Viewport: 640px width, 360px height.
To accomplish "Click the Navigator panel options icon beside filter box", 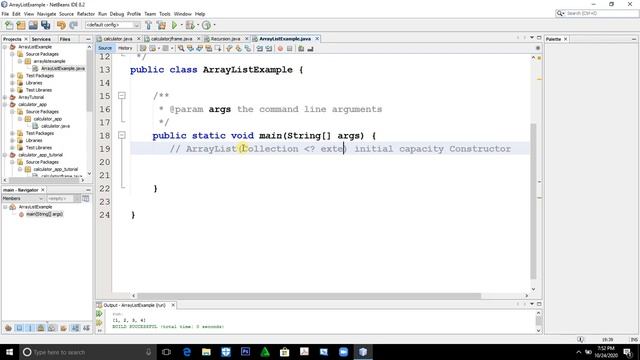I will point(86,199).
